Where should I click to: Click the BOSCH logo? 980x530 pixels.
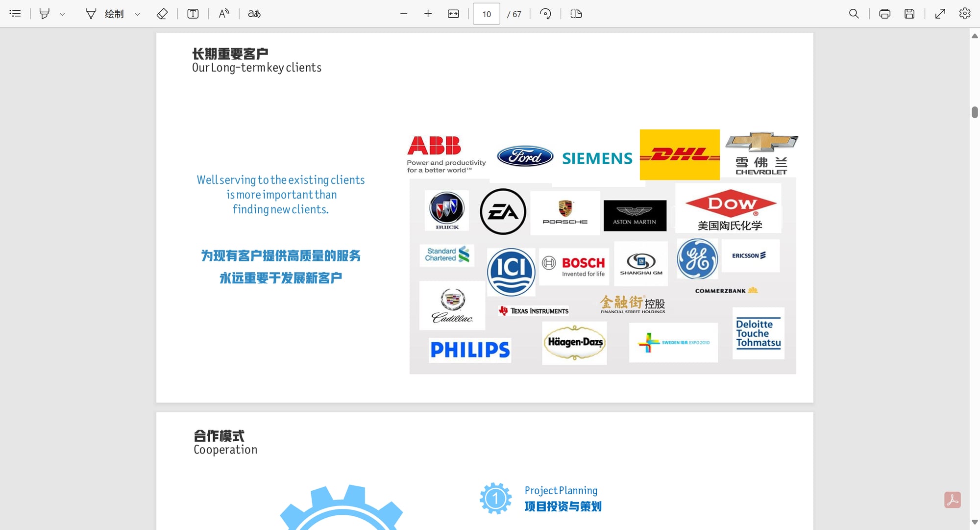574,266
